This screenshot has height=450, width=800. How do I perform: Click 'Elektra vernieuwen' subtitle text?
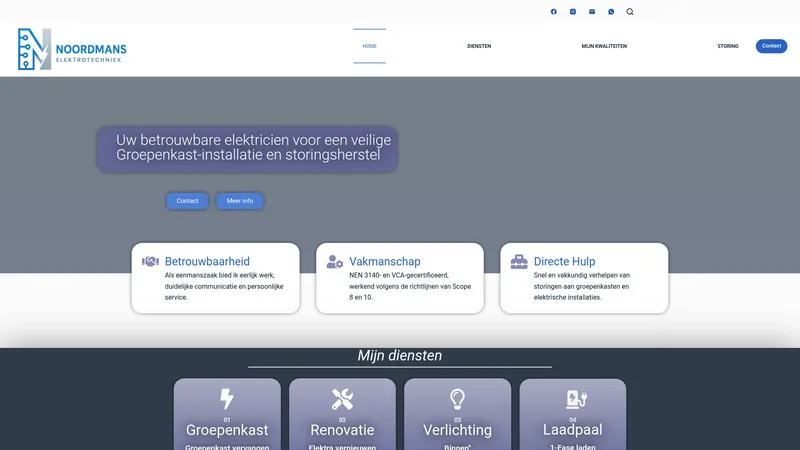click(x=342, y=447)
